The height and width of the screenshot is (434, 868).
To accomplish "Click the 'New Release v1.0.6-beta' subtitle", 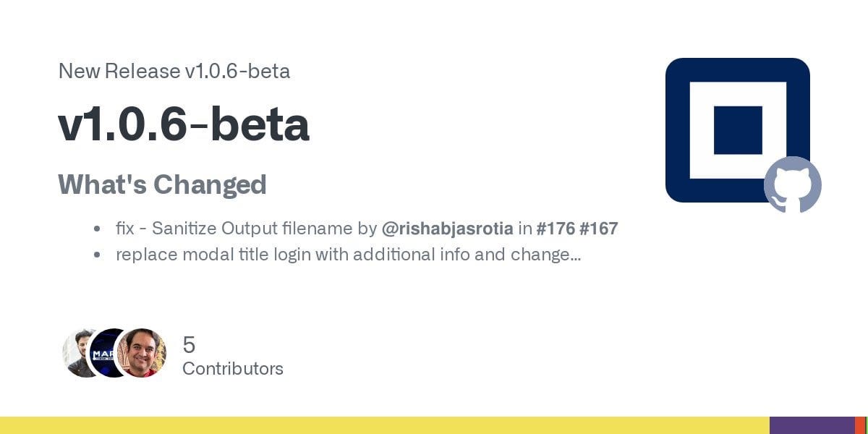I will point(174,71).
